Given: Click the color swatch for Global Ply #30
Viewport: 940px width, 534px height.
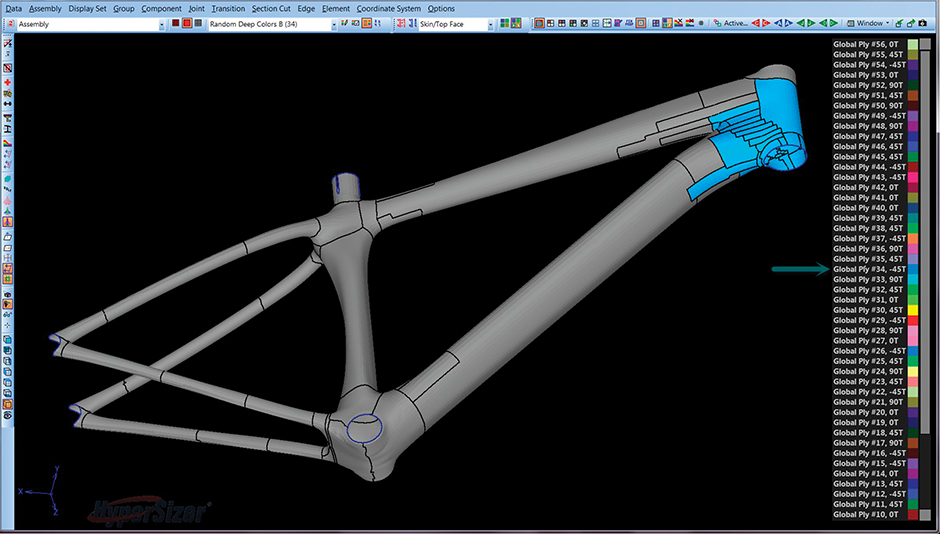Looking at the screenshot, I should pyautogui.click(x=914, y=310).
